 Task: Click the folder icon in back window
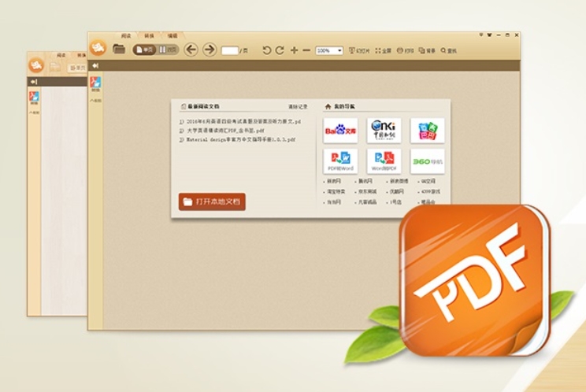[55, 67]
